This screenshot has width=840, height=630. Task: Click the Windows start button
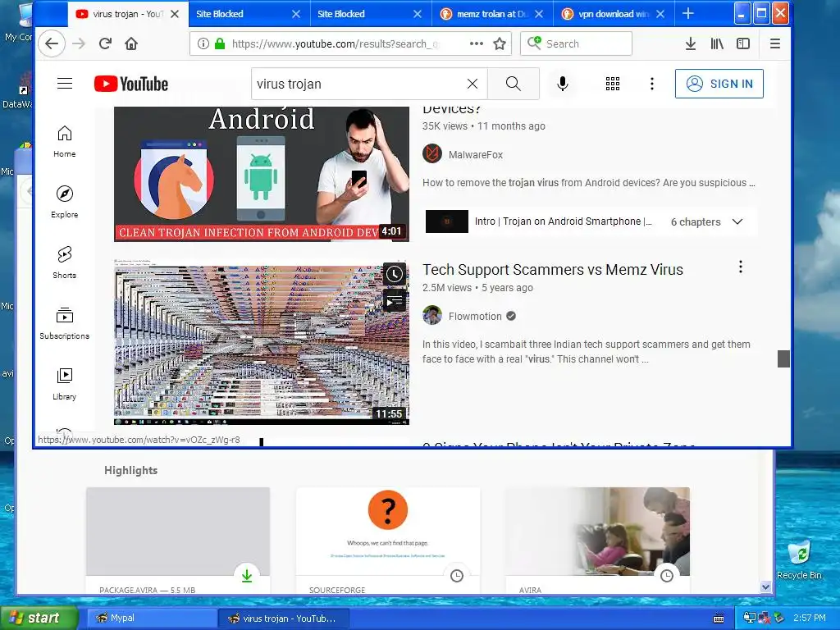click(x=38, y=619)
